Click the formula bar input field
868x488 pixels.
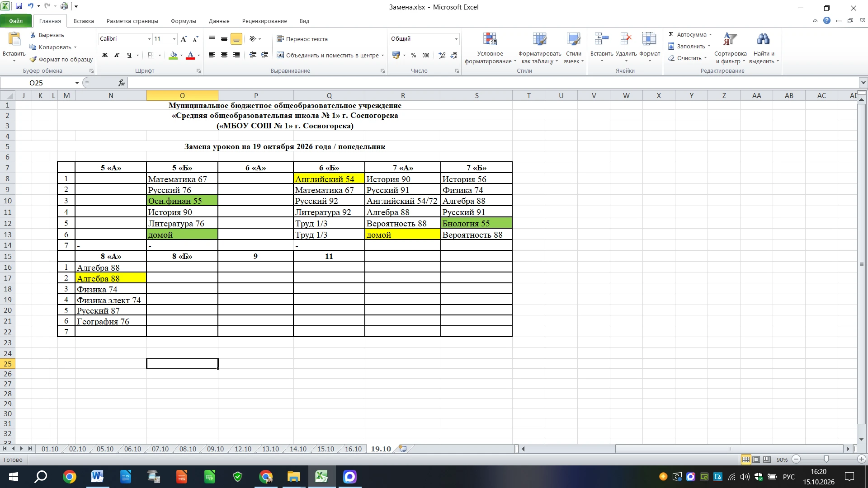click(493, 83)
